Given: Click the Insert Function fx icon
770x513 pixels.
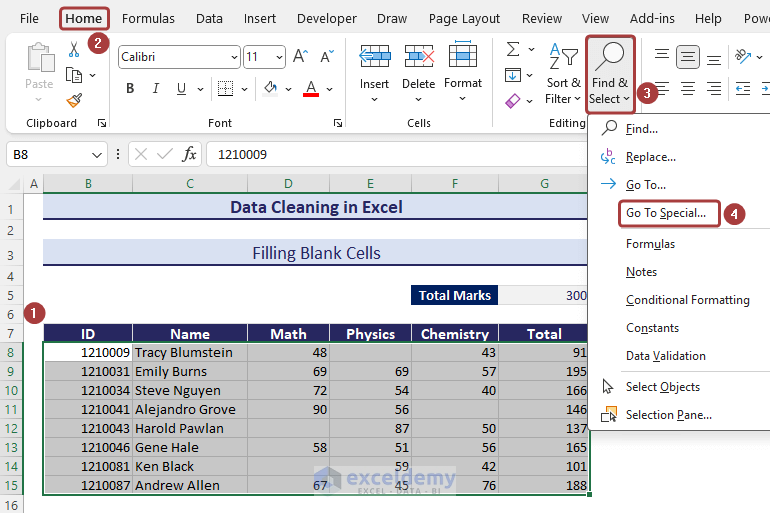Looking at the screenshot, I should tap(189, 154).
